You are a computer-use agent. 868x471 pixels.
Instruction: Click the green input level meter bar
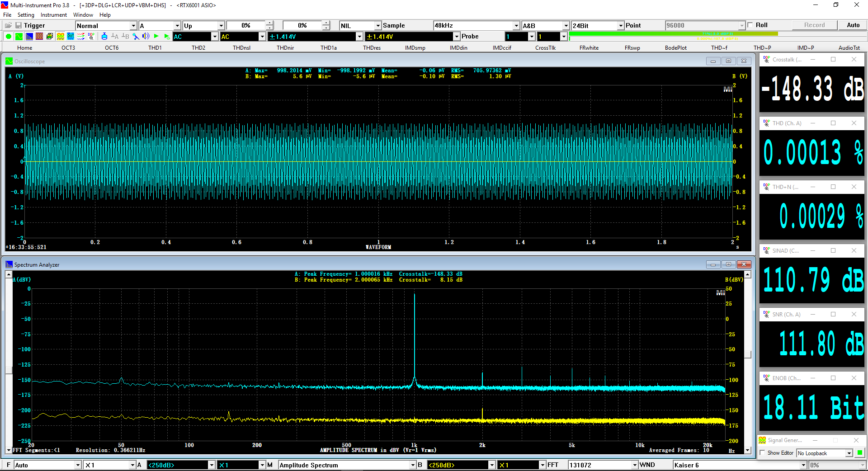click(673, 33)
